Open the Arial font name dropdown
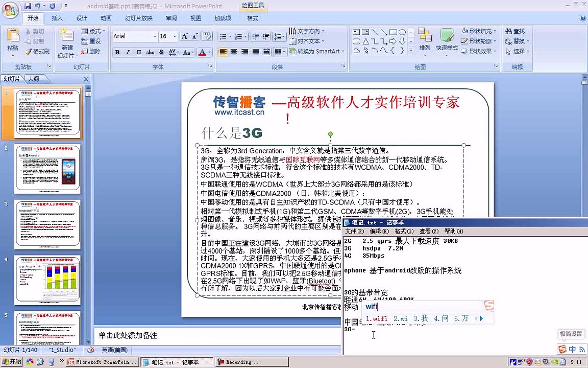The image size is (588, 368). pyautogui.click(x=155, y=36)
